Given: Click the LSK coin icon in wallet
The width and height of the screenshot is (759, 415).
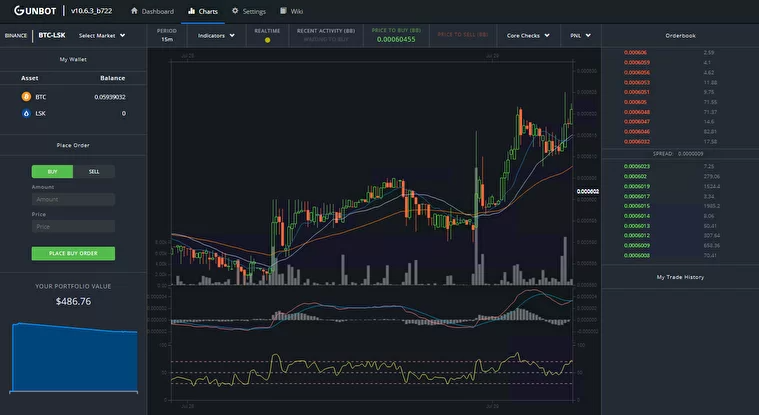Looking at the screenshot, I should click(26, 113).
